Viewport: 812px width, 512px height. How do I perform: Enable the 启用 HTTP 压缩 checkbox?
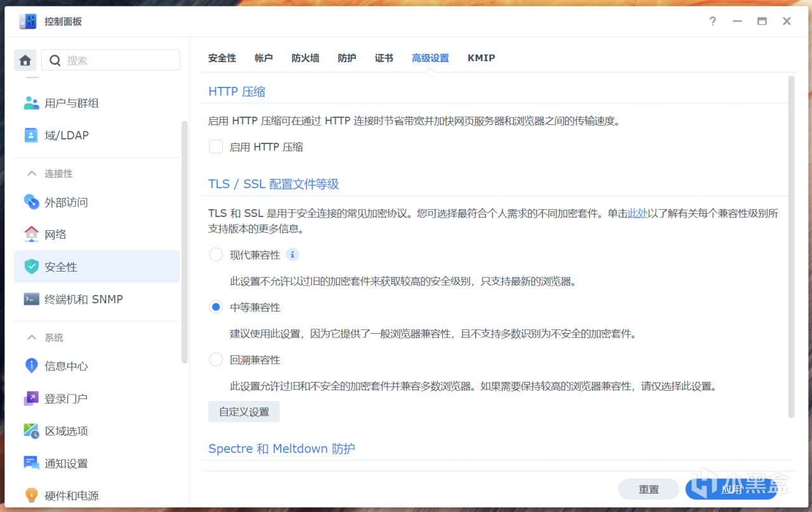(216, 147)
